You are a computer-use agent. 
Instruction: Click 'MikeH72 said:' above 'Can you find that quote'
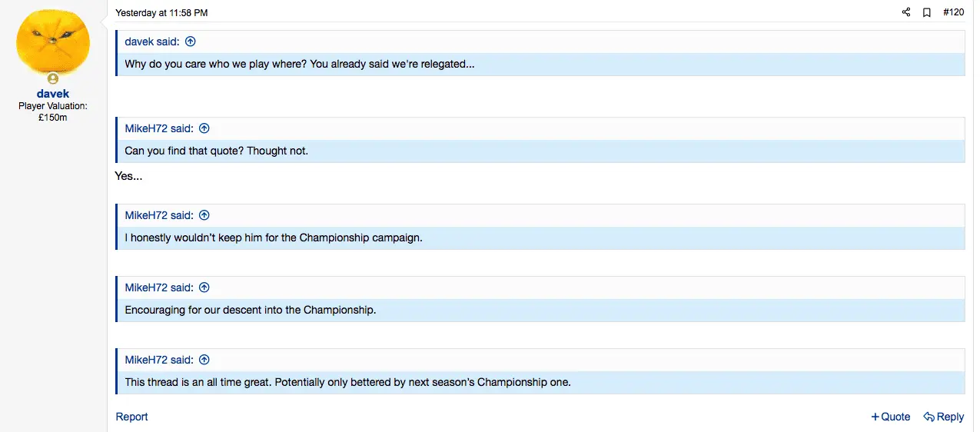(x=159, y=129)
